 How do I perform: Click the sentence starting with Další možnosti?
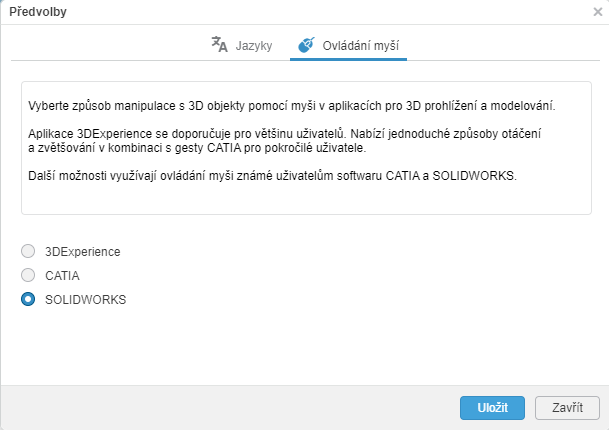272,176
